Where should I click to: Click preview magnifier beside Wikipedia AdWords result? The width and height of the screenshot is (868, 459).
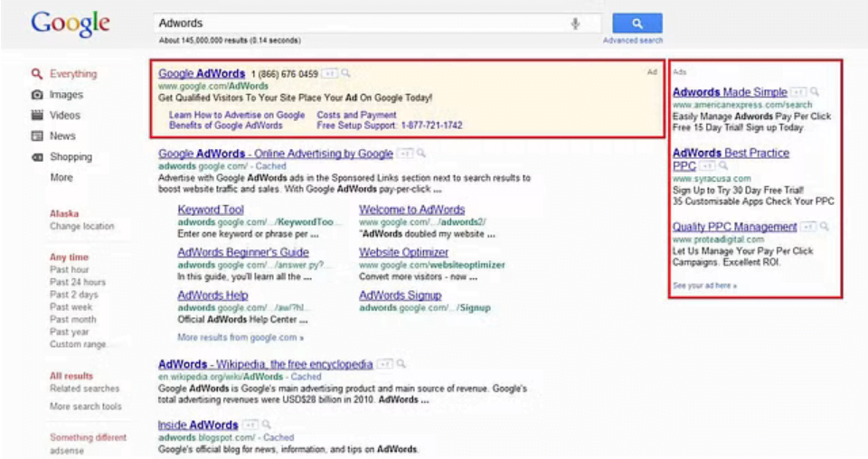tap(401, 364)
